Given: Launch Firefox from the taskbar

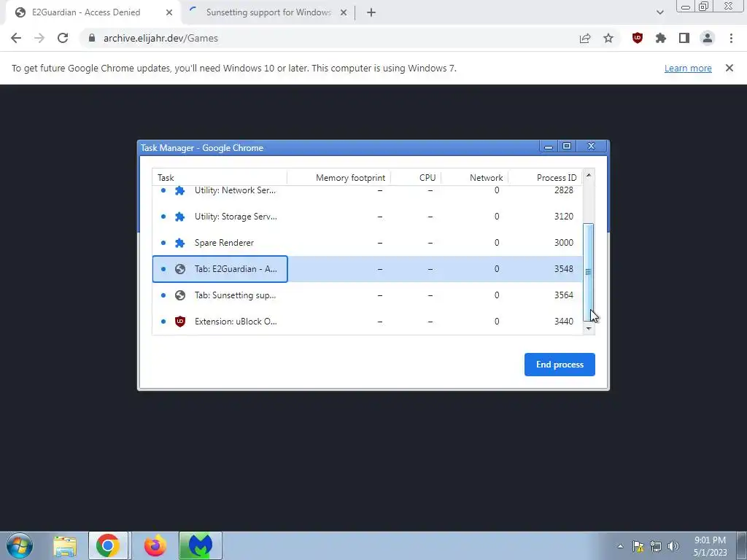Looking at the screenshot, I should click(155, 545).
